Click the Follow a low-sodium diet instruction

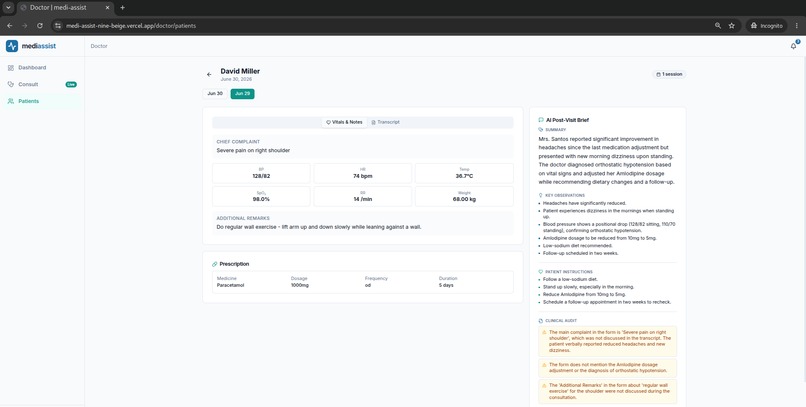572,280
